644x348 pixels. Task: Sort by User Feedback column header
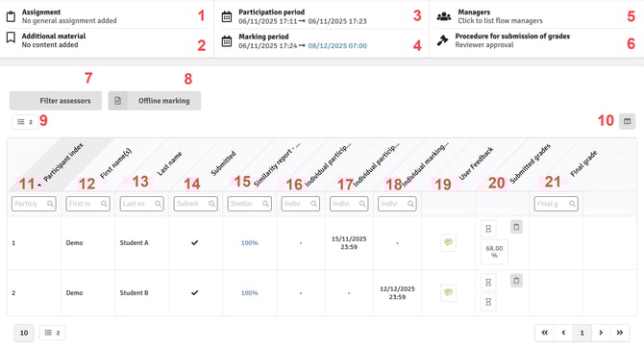click(x=476, y=163)
